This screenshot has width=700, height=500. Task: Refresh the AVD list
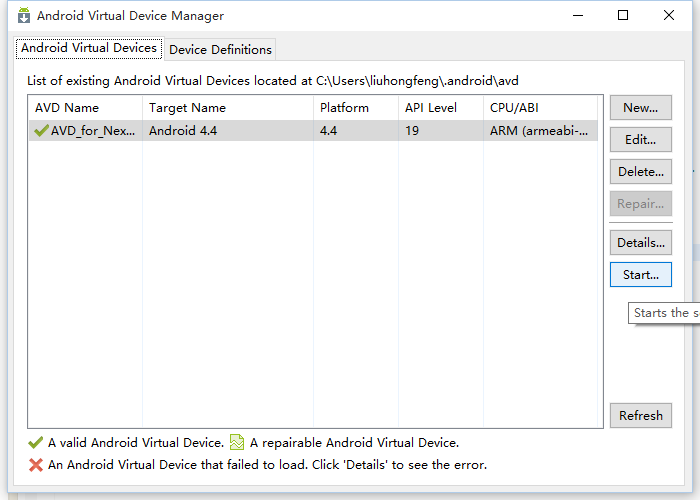640,416
